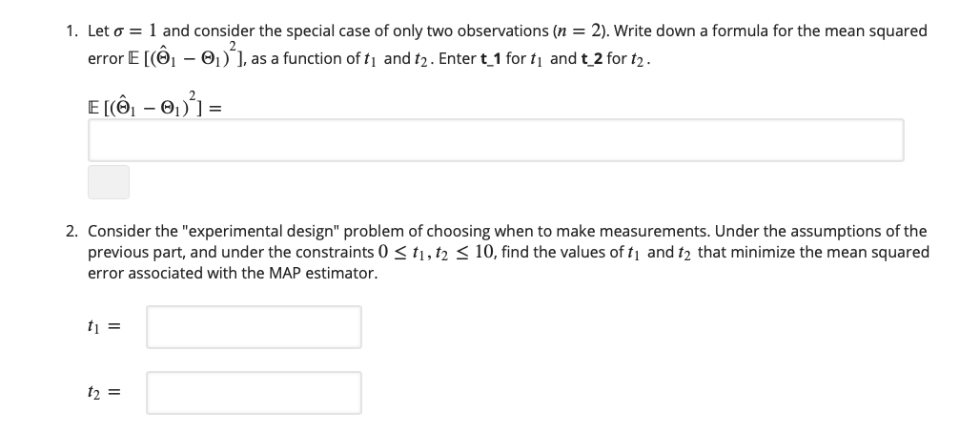Focus the t1 answer input field
This screenshot has height=433, width=980.
[x=254, y=327]
